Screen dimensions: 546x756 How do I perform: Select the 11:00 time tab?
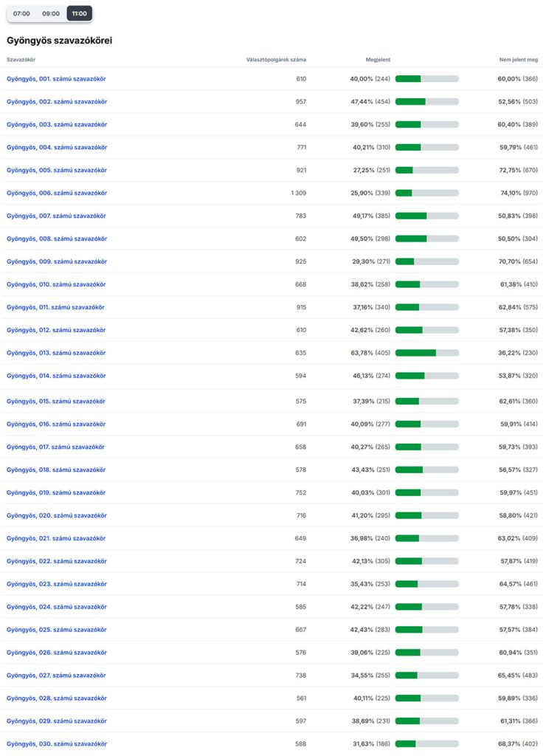(x=79, y=13)
